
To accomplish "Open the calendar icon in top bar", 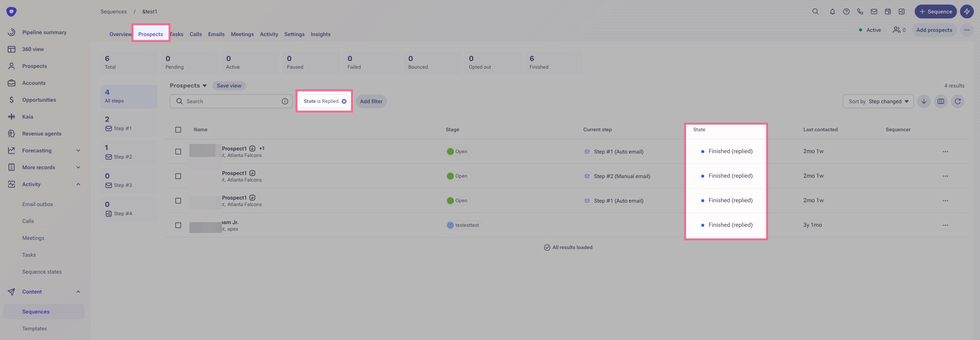I will (887, 12).
